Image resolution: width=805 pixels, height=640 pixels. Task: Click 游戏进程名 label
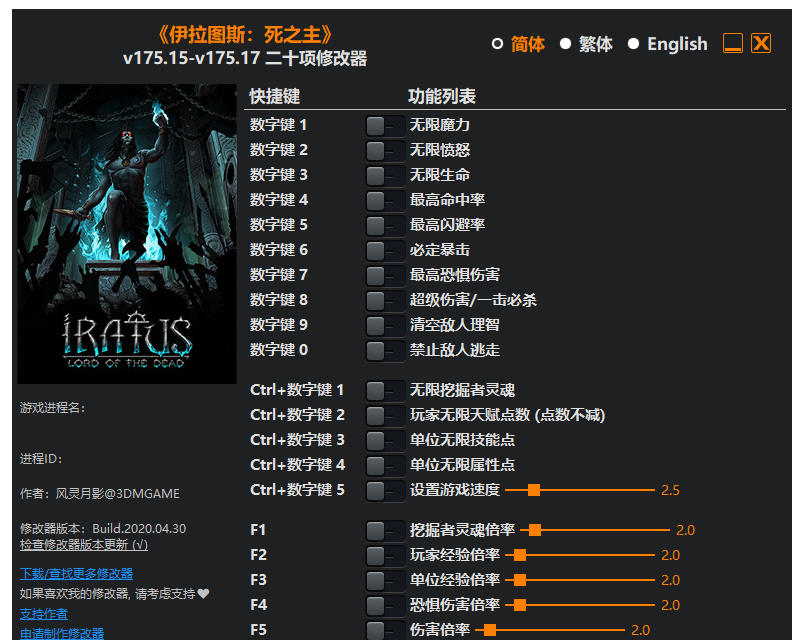point(52,408)
